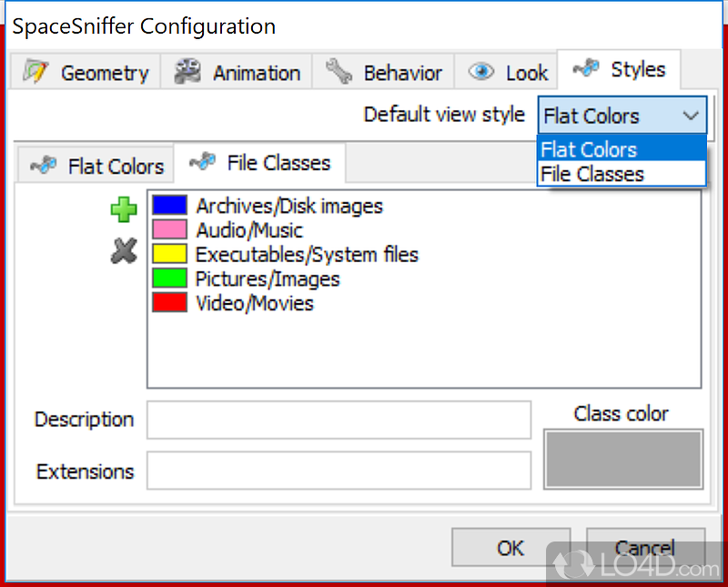Click the gray X delete class icon
Viewport: 728px width, 587px height.
(124, 251)
